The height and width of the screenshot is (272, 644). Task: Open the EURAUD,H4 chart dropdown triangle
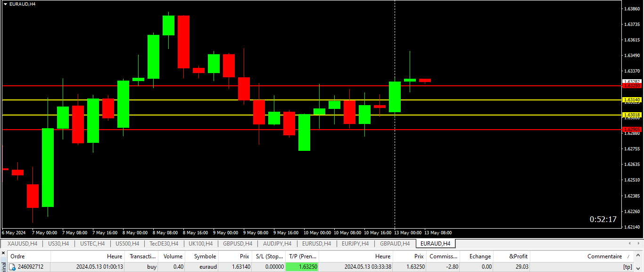coord(5,4)
